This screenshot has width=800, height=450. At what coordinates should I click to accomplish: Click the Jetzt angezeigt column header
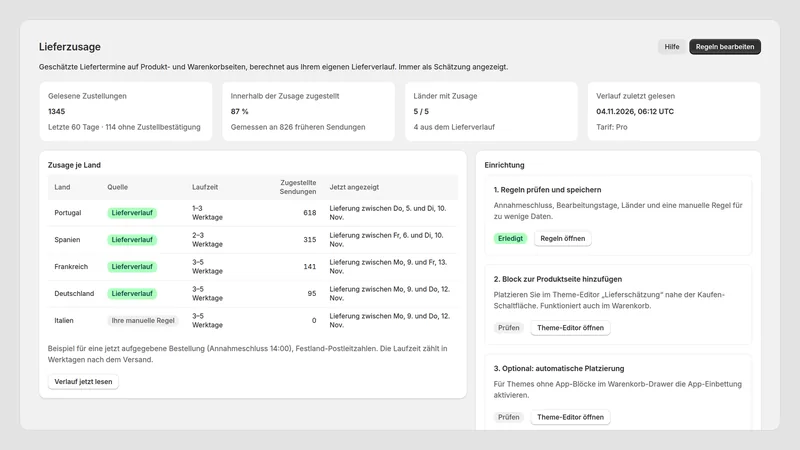pos(354,187)
